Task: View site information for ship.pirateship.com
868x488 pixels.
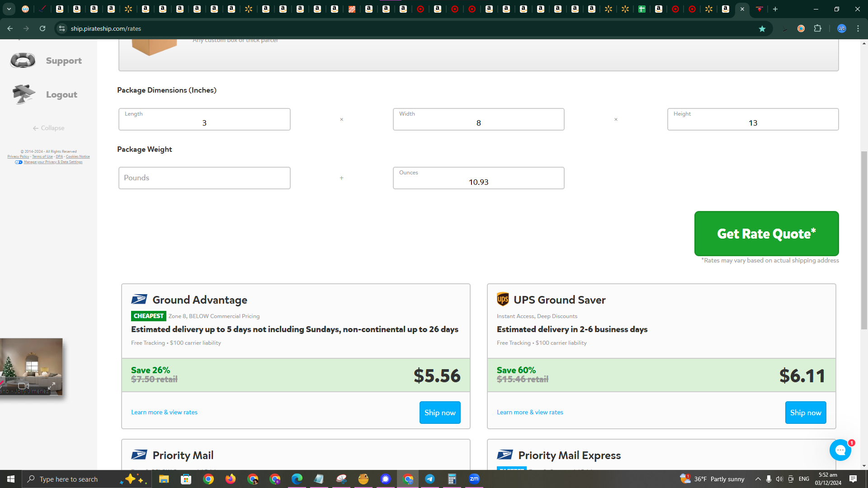Action: (62, 28)
